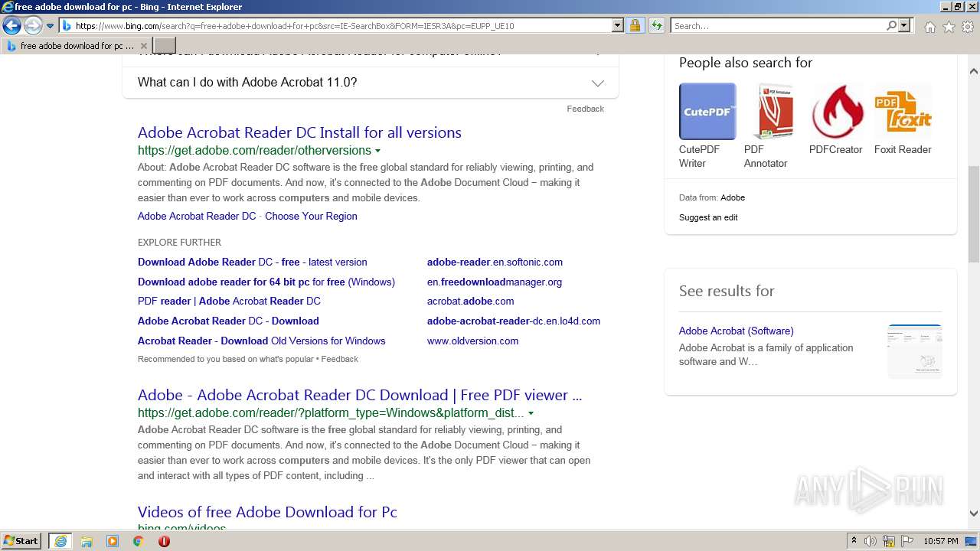This screenshot has height=551, width=980.
Task: Open the Tools gear icon menu
Action: click(968, 27)
